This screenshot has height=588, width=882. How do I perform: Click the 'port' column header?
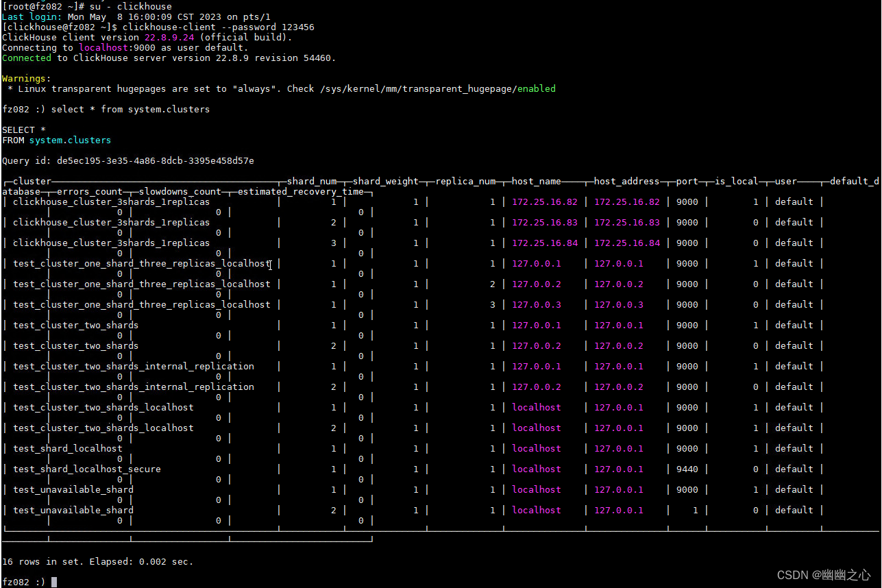click(687, 181)
